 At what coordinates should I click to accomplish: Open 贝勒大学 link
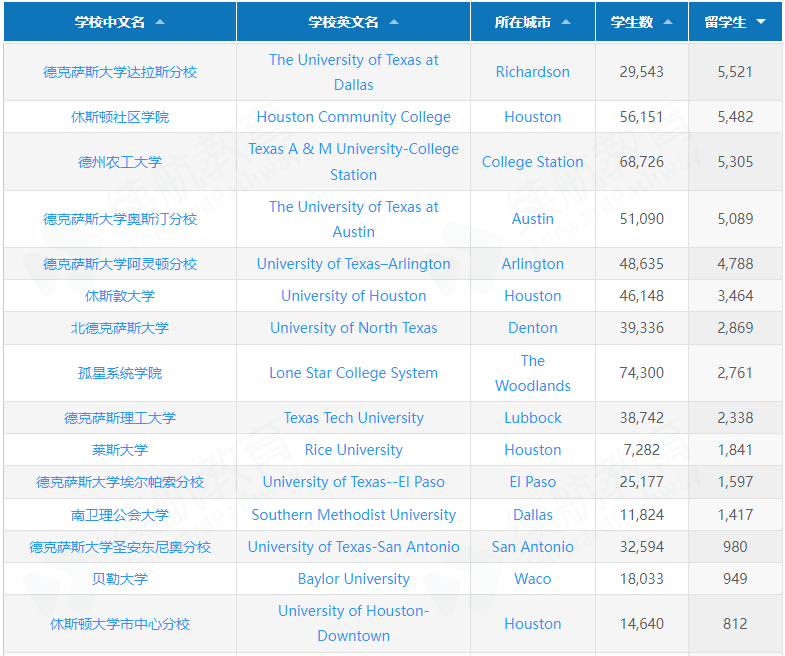point(120,579)
